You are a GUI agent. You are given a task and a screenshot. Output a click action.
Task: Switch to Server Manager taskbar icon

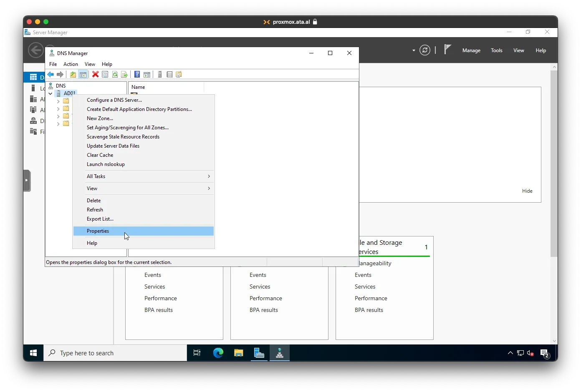point(259,353)
